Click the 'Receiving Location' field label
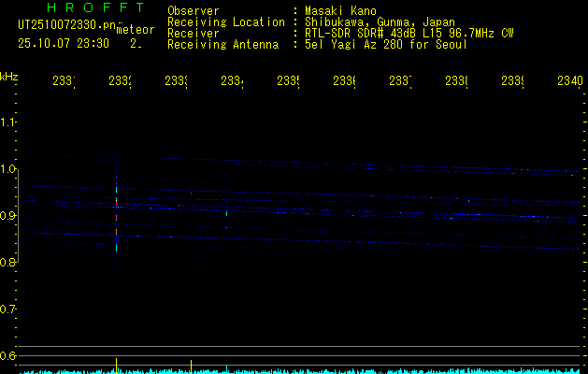588x374 pixels. [225, 22]
